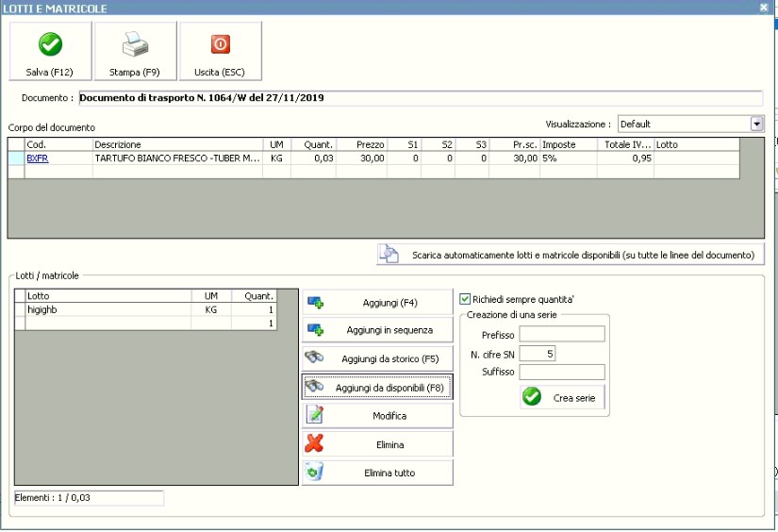The image size is (778, 532).
Task: Click the Documento di trasporto field
Action: click(421, 98)
